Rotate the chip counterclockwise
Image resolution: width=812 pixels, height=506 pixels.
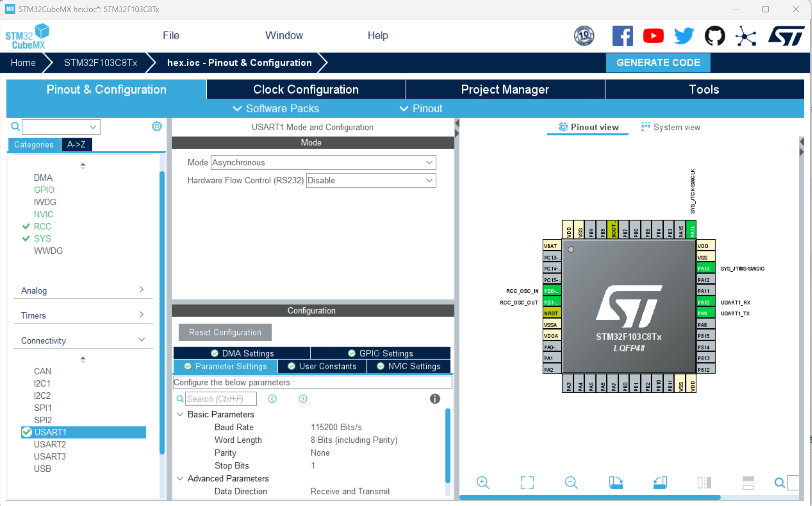[660, 482]
